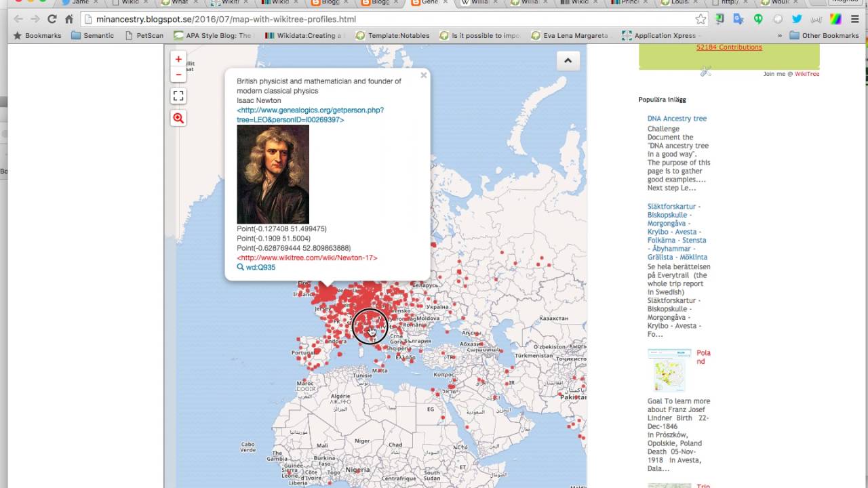Screen dimensions: 868x488
Task: Bookmark this page with the star icon
Action: tap(701, 19)
